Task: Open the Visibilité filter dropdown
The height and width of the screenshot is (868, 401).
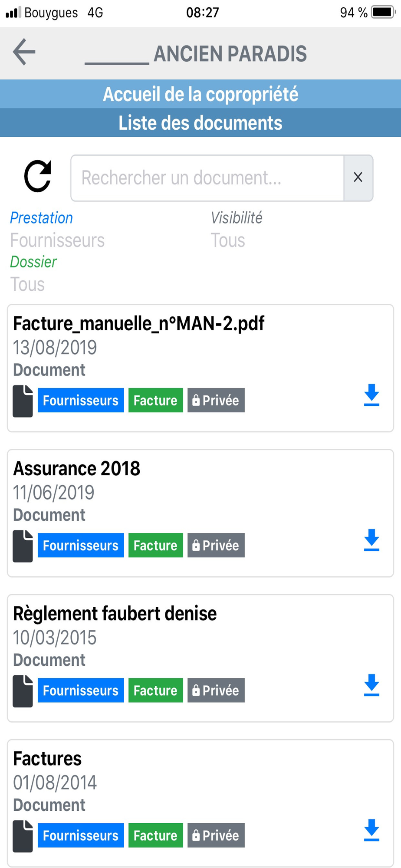Action: 228,240
